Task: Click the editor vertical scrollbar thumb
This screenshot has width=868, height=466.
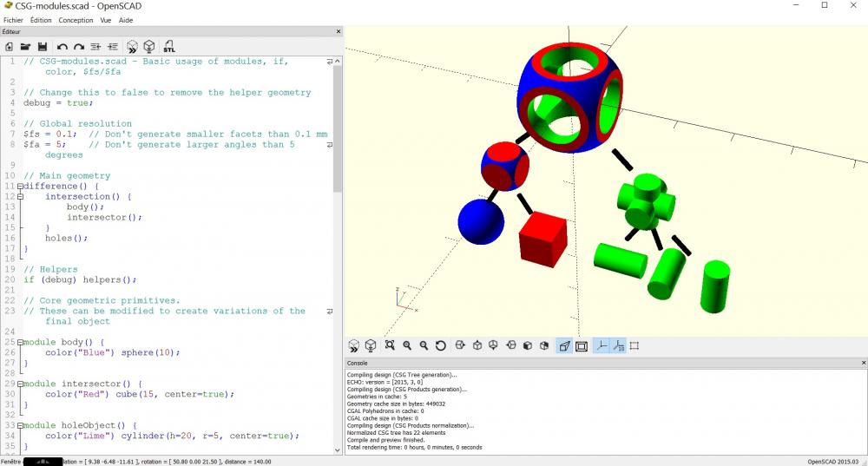Action: coord(338,129)
